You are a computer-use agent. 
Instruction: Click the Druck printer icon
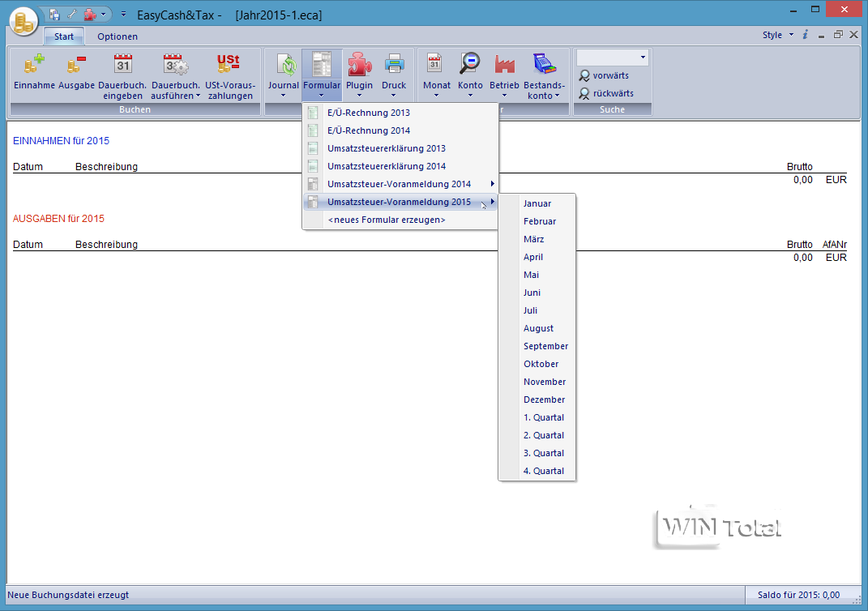point(394,65)
